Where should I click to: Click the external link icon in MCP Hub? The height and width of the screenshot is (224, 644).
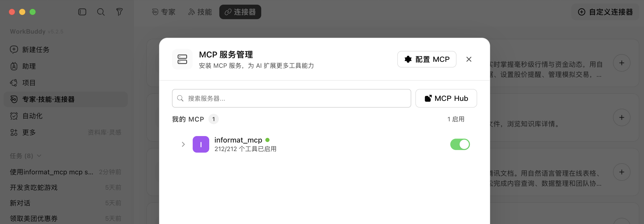(x=428, y=98)
